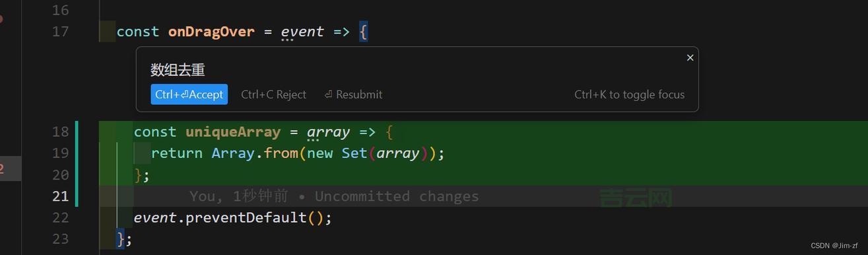Click the green diff bar beside line 19
The height and width of the screenshot is (255, 868).
pyautogui.click(x=77, y=153)
